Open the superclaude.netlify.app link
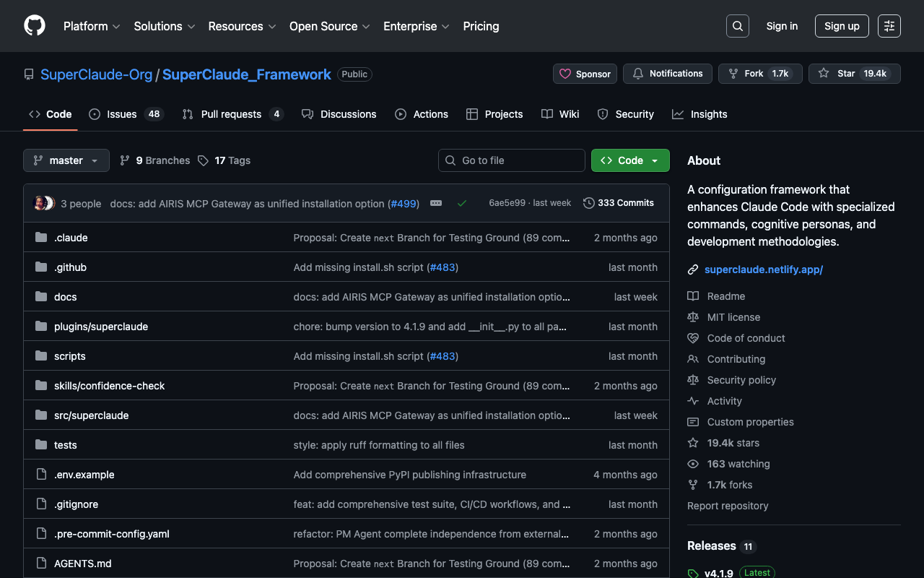The width and height of the screenshot is (924, 578). [764, 269]
